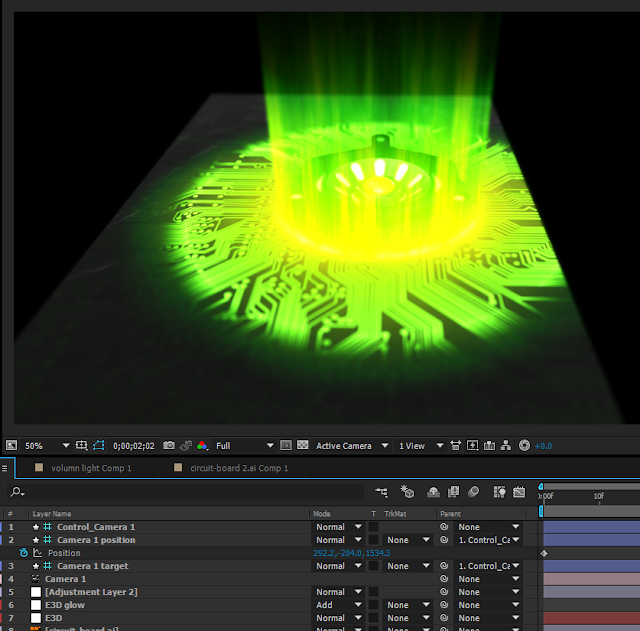Open the 1 View layout dropdown
Viewport: 640px width, 631px height.
coord(421,446)
